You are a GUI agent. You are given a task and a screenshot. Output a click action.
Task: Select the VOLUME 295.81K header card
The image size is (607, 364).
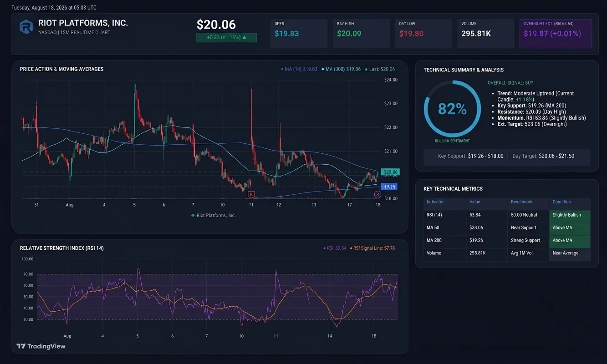[486, 34]
